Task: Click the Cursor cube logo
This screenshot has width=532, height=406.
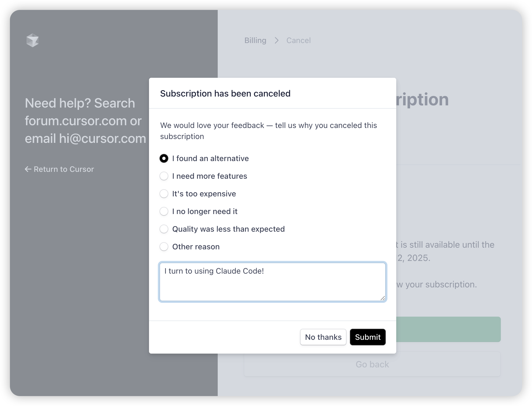Action: pos(33,40)
